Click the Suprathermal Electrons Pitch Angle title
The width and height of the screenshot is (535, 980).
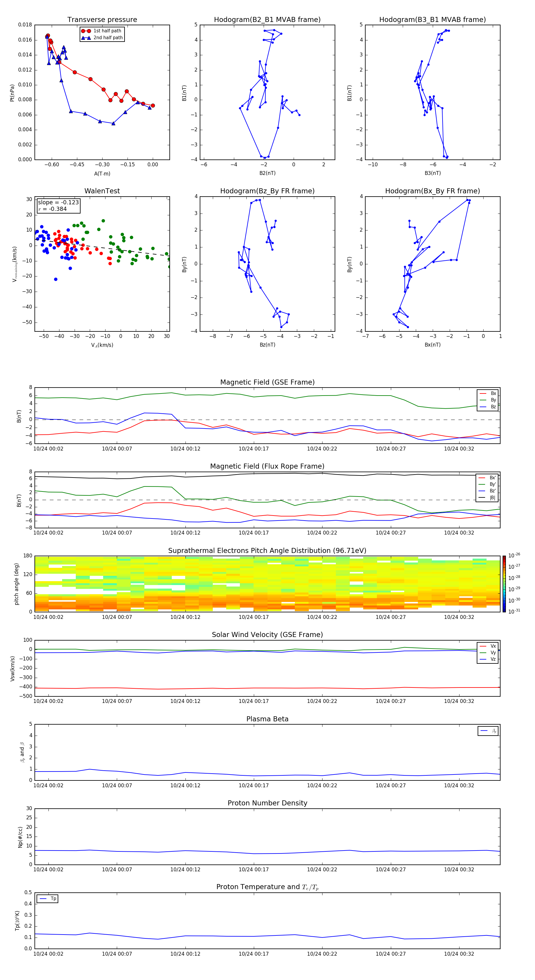[267, 551]
